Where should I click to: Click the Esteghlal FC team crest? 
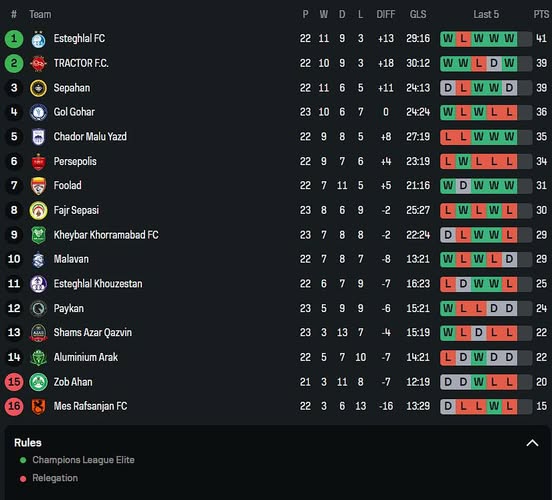click(38, 39)
